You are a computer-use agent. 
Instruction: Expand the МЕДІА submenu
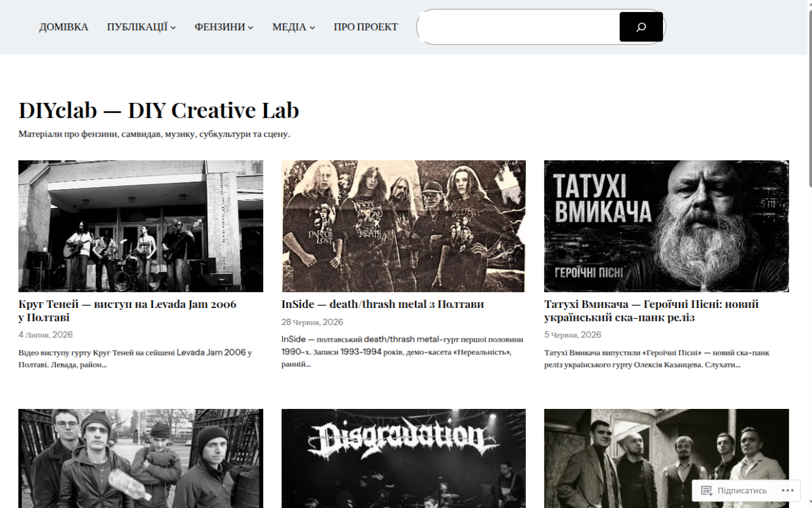tap(312, 27)
